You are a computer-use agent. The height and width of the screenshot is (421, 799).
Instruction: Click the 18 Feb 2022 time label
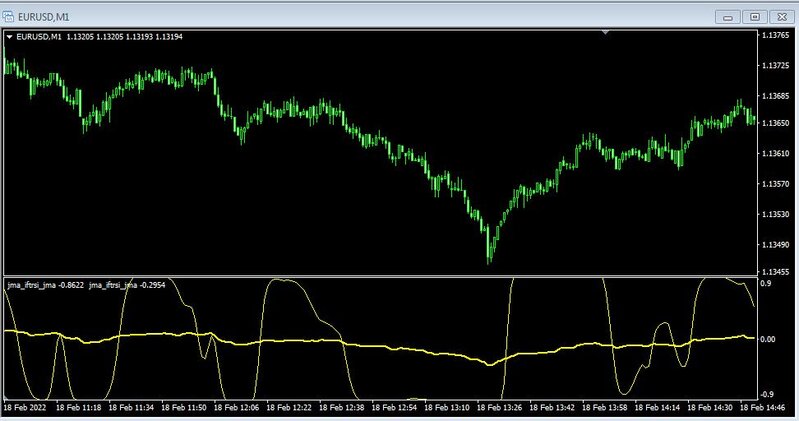(24, 407)
